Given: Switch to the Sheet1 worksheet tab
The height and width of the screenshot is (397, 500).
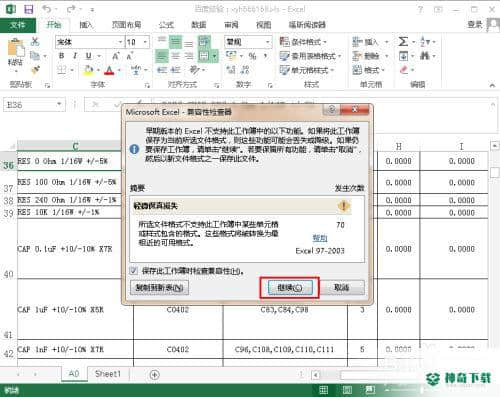Looking at the screenshot, I should [x=108, y=374].
